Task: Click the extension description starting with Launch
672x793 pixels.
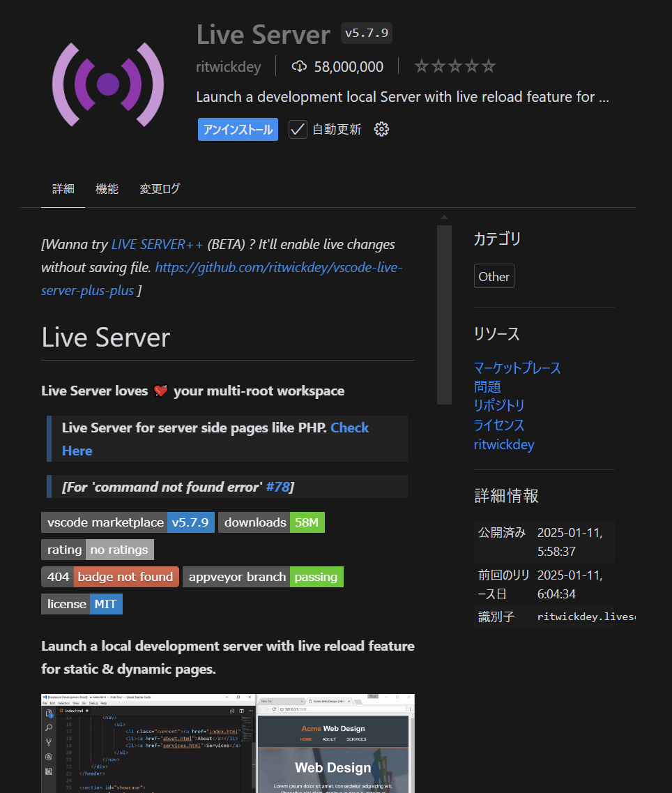Action: tap(402, 96)
